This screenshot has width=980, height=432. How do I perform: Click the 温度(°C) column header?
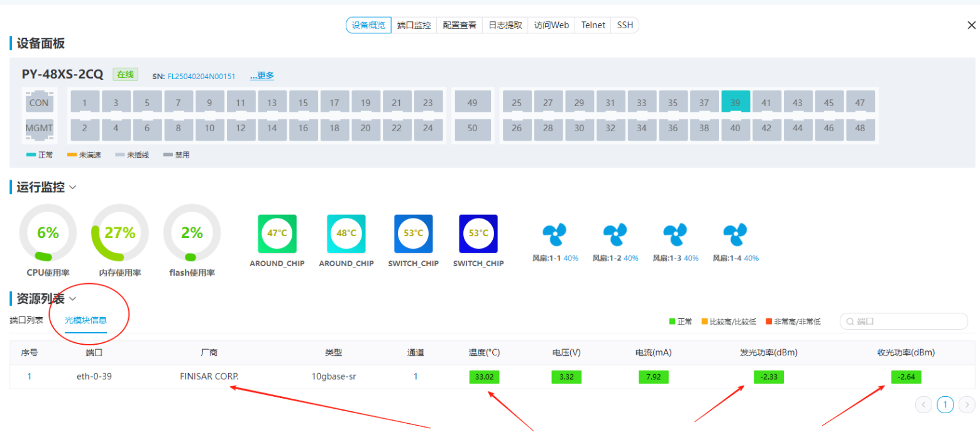484,353
